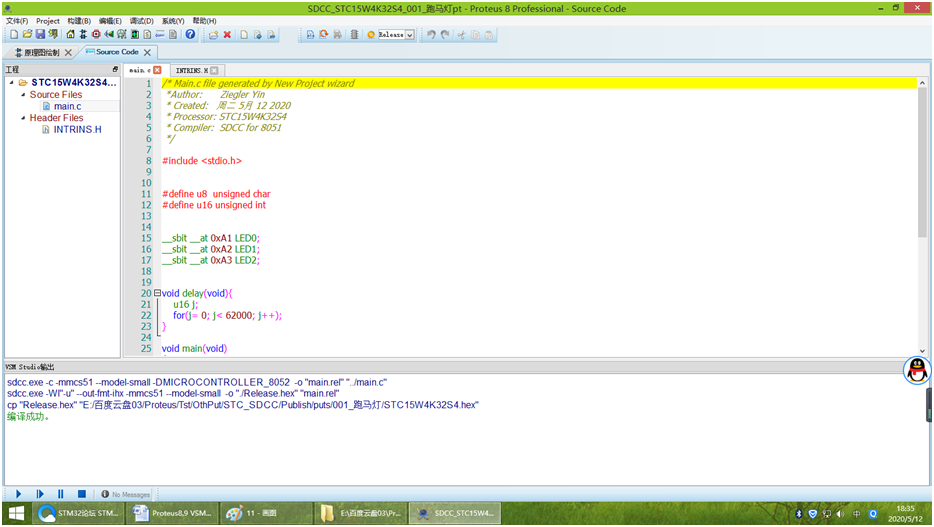Close the Source Code tab
This screenshot has width=934, height=527.
(x=148, y=52)
